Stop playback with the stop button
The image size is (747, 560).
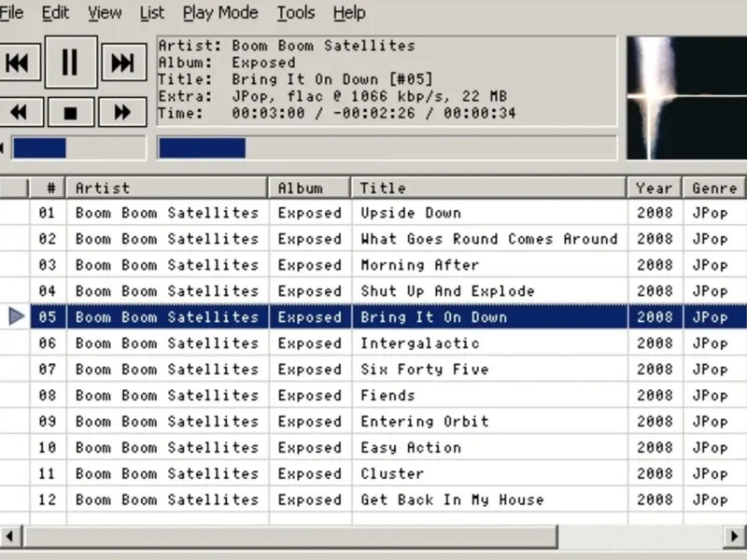coord(71,112)
